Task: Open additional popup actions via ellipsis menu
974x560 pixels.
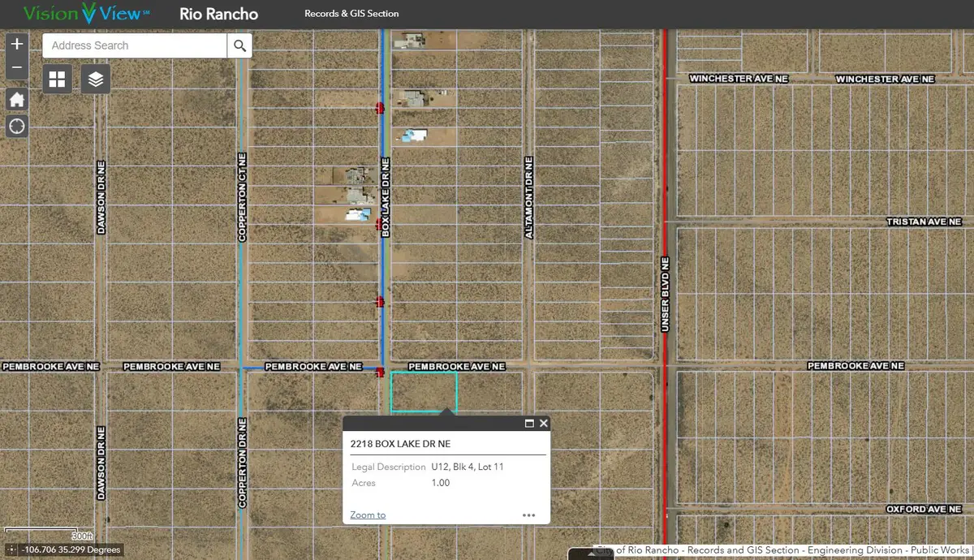Action: pos(529,515)
